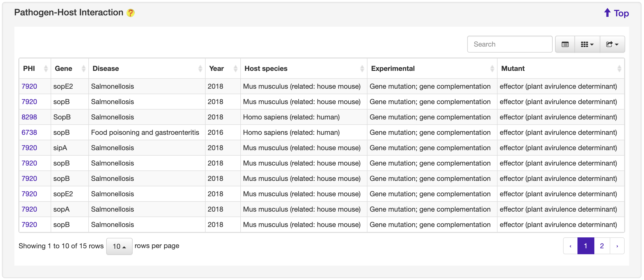Viewport: 644px width, 280px height.
Task: Open PHI entry 6738 link
Action: [x=29, y=133]
